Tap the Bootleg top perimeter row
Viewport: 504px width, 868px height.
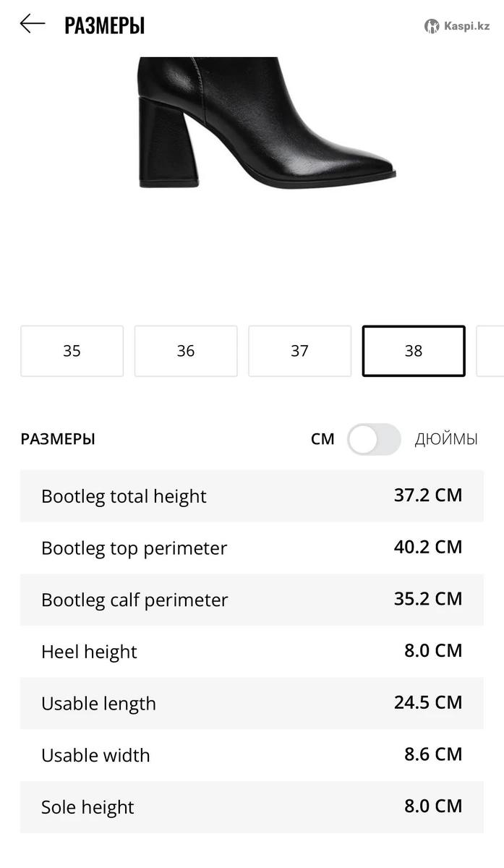(x=252, y=548)
